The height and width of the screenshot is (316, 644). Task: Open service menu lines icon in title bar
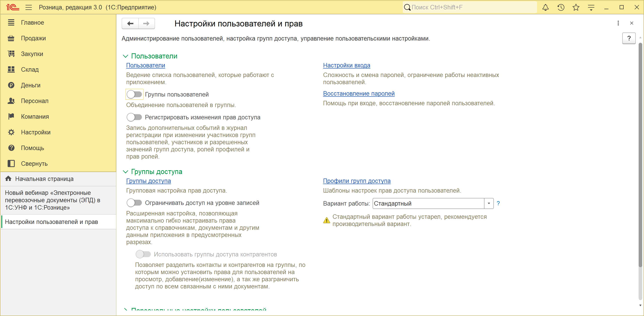point(591,8)
